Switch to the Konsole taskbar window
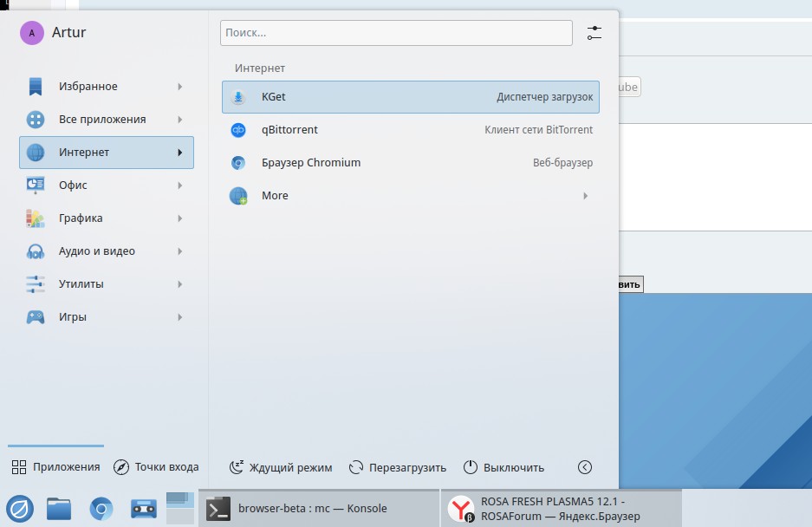Image resolution: width=812 pixels, height=527 pixels. pos(319,508)
